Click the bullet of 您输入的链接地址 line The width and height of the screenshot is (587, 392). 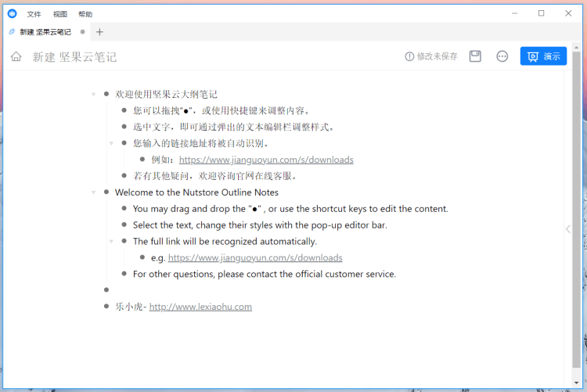[x=124, y=142]
